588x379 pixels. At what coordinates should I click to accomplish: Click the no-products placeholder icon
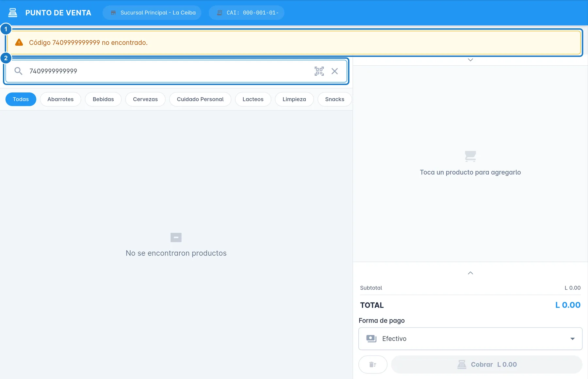(x=176, y=237)
